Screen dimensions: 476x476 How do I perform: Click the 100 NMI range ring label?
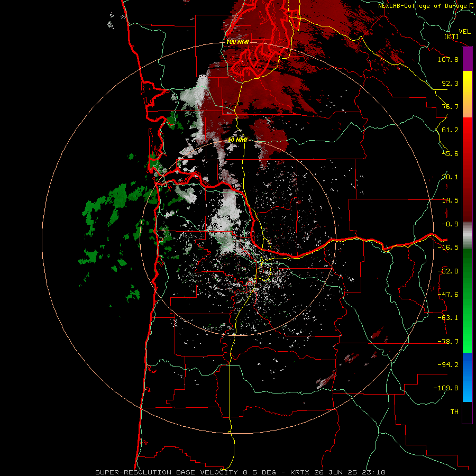click(237, 42)
